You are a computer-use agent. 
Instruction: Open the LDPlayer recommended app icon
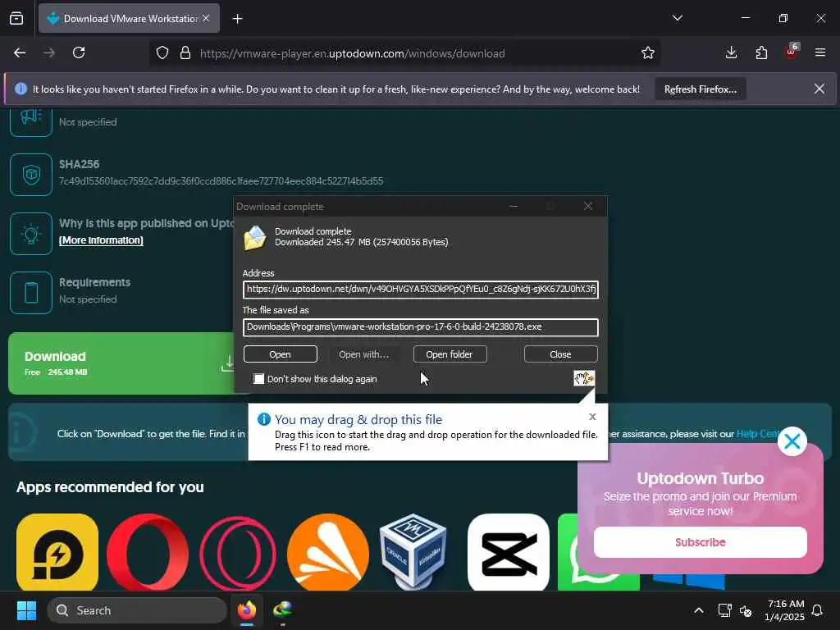tap(57, 552)
